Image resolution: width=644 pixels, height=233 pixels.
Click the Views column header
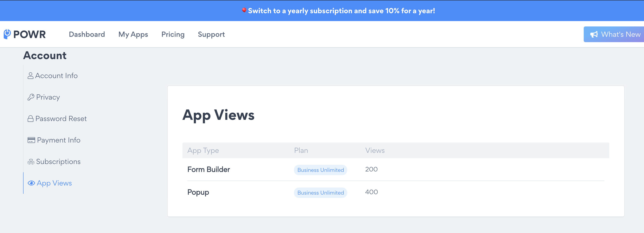click(374, 150)
